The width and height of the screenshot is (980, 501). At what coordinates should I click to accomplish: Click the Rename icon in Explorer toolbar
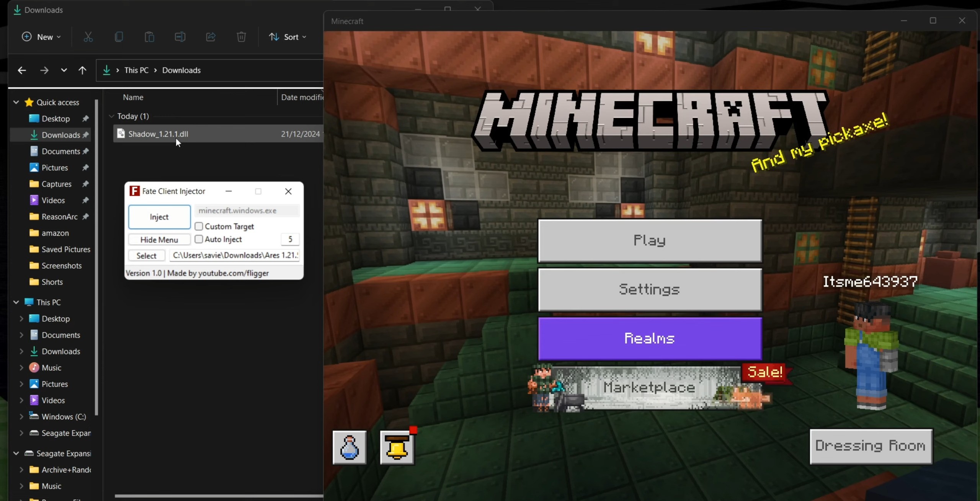coord(180,37)
